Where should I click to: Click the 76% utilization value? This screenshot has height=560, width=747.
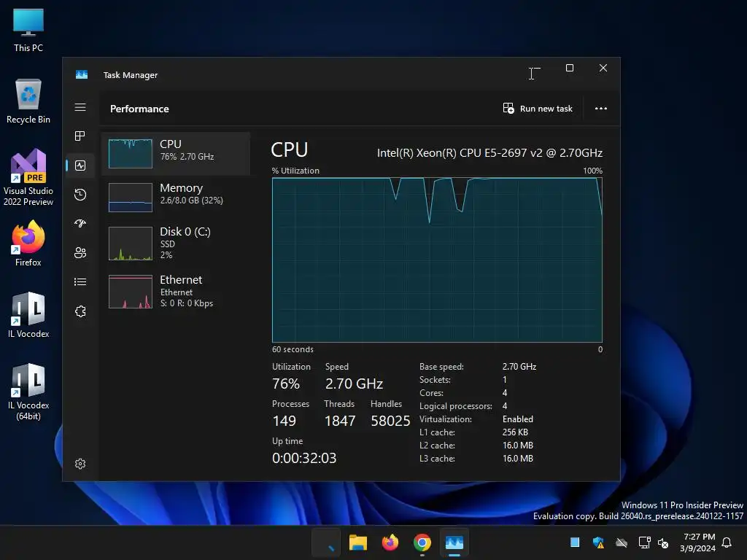point(286,384)
